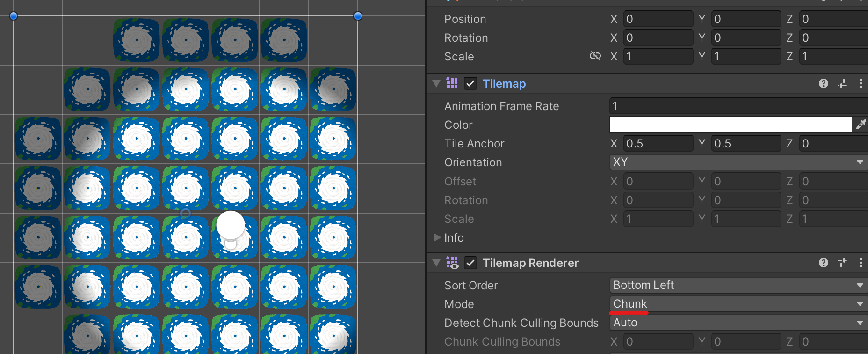Click the white Tilemap Color swatch

pos(731,125)
